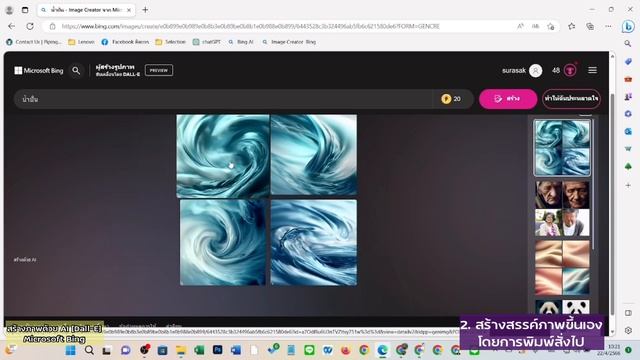Viewport: 640px width, 360px height.
Task: Add this page to favorites
Action: (551, 27)
